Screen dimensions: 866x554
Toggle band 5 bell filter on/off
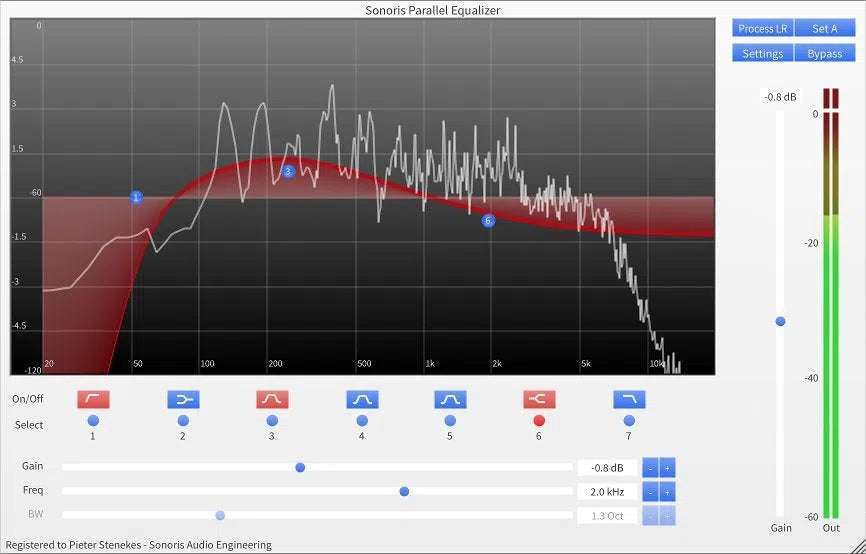point(450,399)
